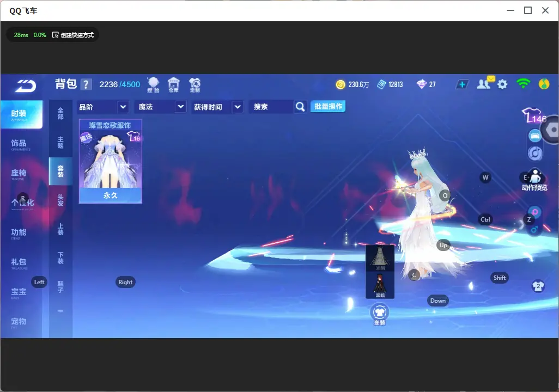The height and width of the screenshot is (392, 559).
Task: Click the 搜索 search input field
Action: click(272, 107)
